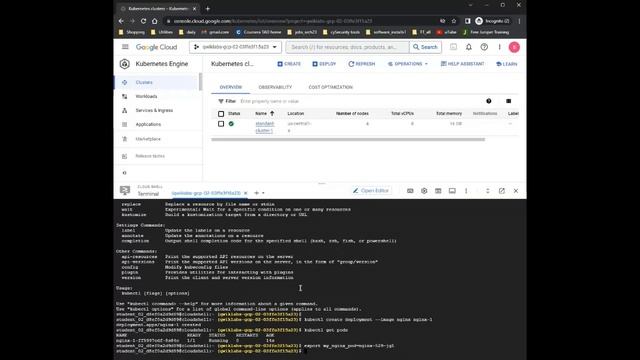Open the Google Cloud navigation hamburger menu
Image resolution: width=640 pixels, height=360 pixels.
(125, 47)
